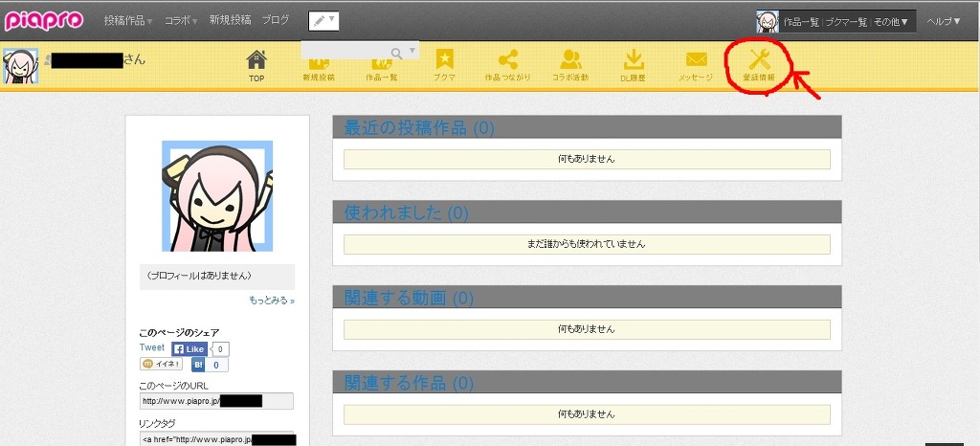Open the 新規投稿 icon in yellow toolbar
This screenshot has height=446, width=980.
[319, 70]
